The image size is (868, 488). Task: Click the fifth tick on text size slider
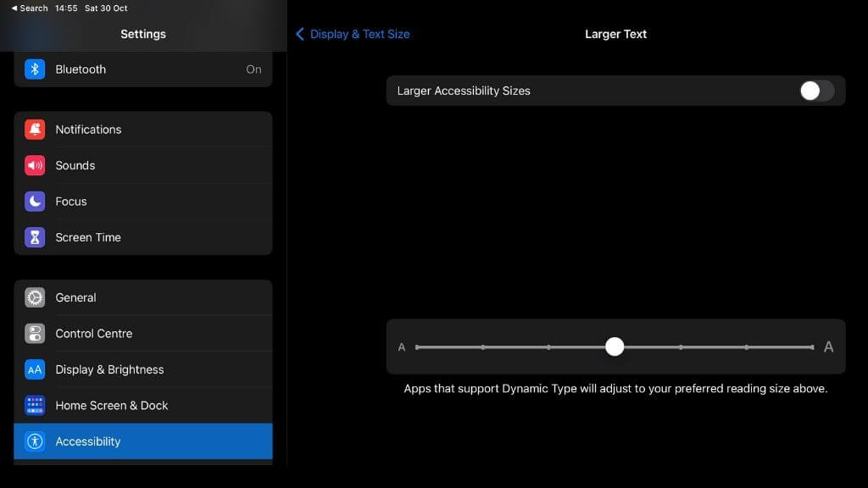click(681, 347)
